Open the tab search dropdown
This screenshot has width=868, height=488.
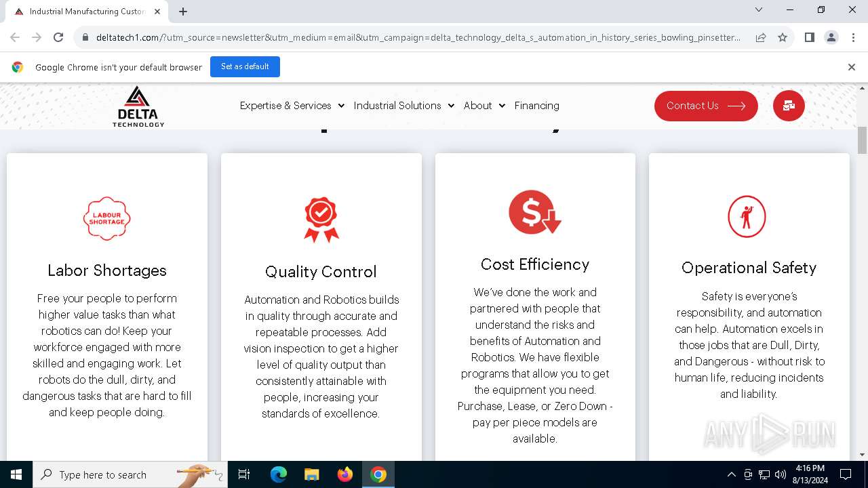pyautogui.click(x=759, y=10)
